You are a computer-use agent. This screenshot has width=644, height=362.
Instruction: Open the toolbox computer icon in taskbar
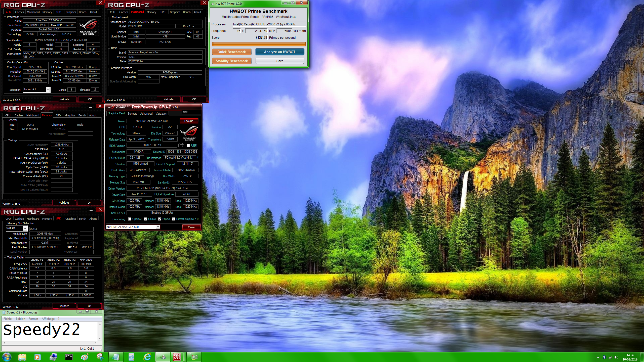click(x=53, y=357)
